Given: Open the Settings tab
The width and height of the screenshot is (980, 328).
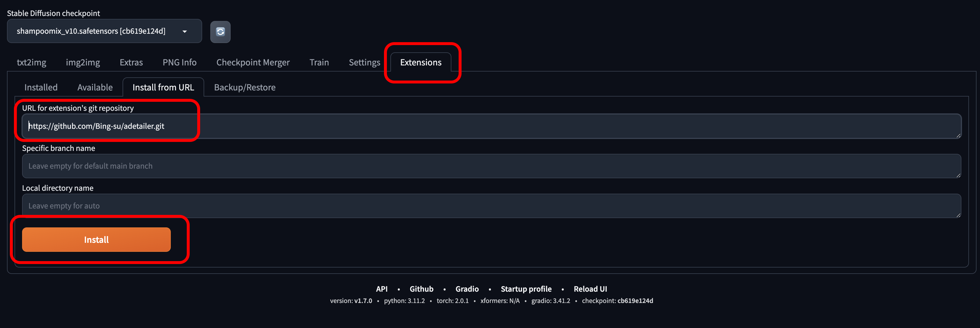Looking at the screenshot, I should click(x=364, y=63).
